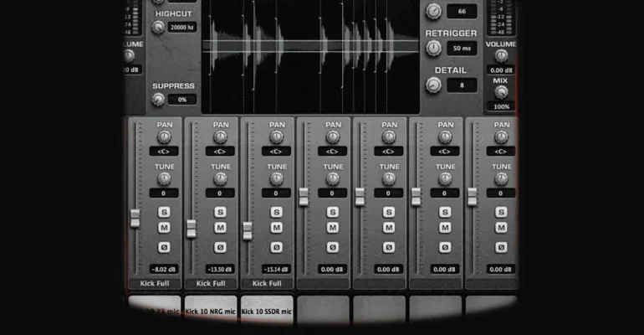Click the TUNE knob on second Kick Full channel
Viewport: 644px width, 335px height.
coord(220,178)
